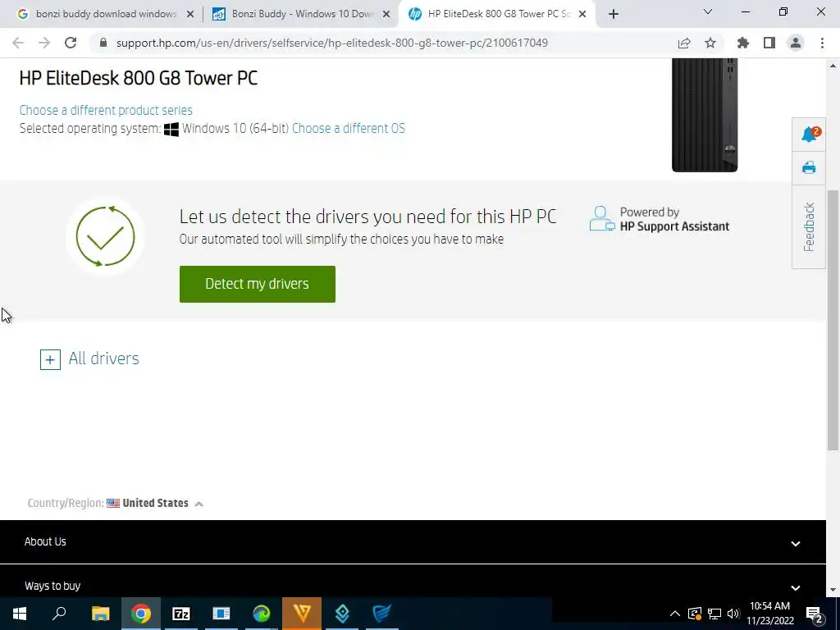The image size is (840, 630).
Task: Open the Chrome profile avatar
Action: (796, 43)
